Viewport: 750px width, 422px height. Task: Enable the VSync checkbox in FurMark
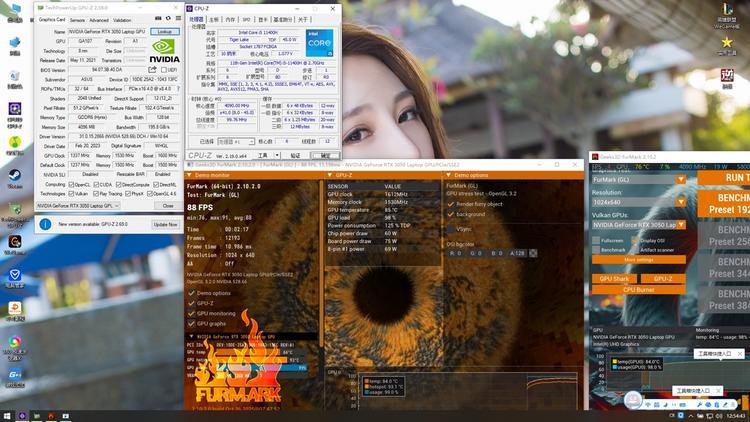pyautogui.click(x=449, y=228)
